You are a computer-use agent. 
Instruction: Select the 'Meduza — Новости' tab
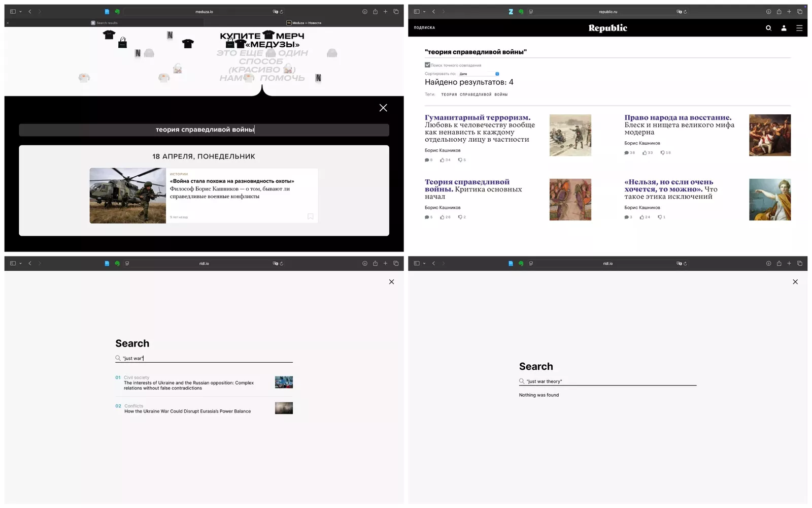point(304,23)
